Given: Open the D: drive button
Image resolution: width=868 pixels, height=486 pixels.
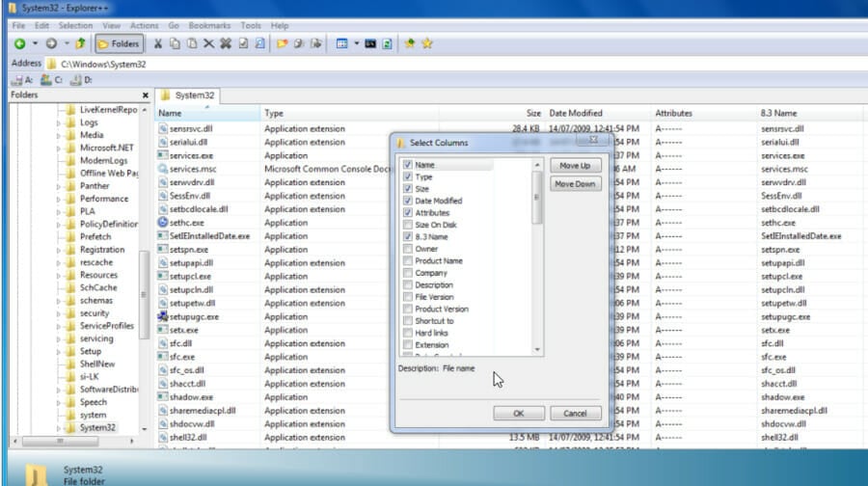Looking at the screenshot, I should (x=81, y=80).
